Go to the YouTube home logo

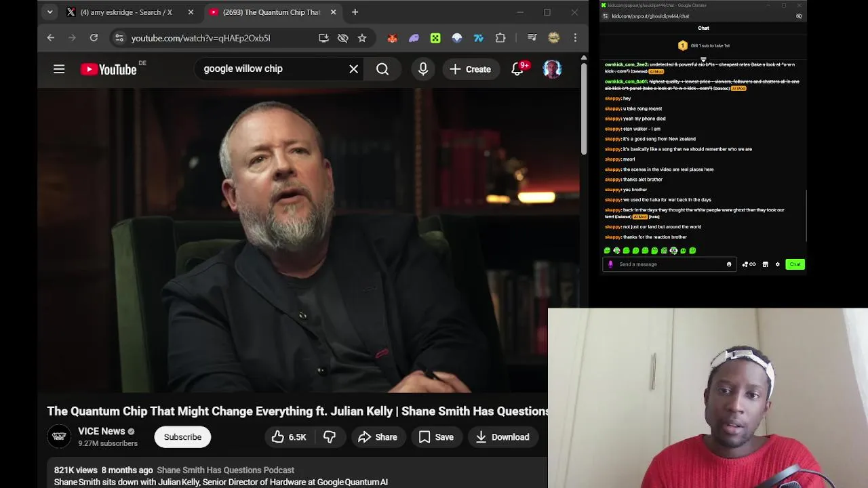(x=108, y=69)
